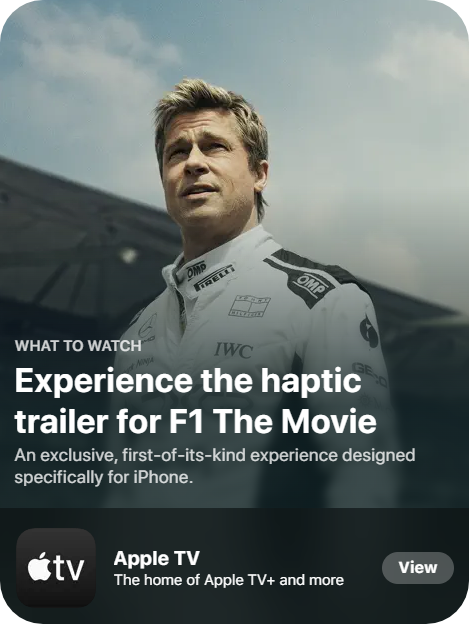Click the Tommy Hilfiger flag logo on chest
This screenshot has width=469, height=624.
[x=249, y=306]
